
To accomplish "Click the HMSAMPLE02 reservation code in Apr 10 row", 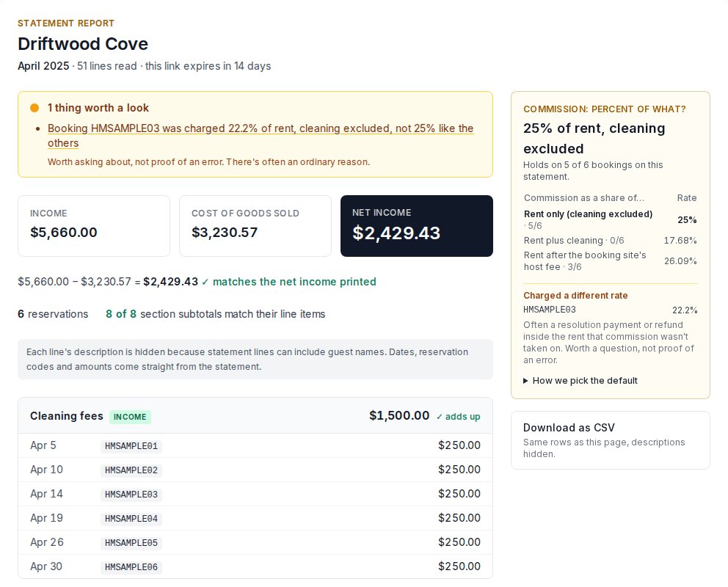I will pyautogui.click(x=131, y=470).
